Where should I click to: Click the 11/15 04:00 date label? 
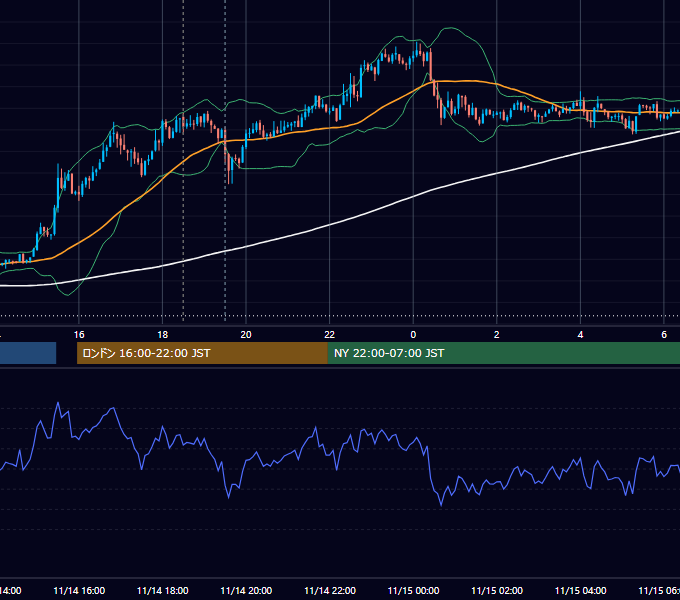pos(581,591)
